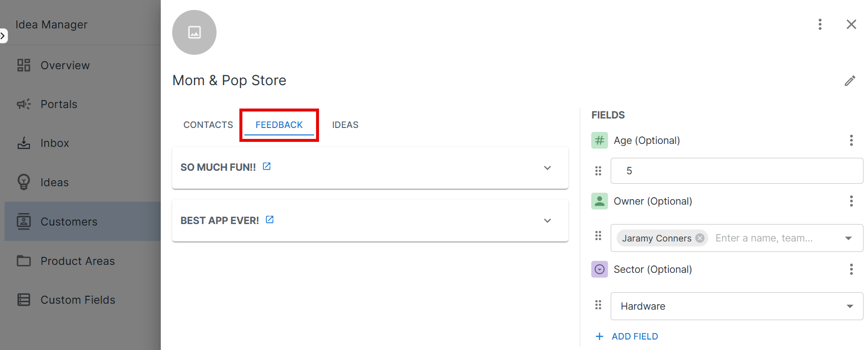The width and height of the screenshot is (868, 350).
Task: Open the three-dot menu at top right
Action: click(820, 24)
